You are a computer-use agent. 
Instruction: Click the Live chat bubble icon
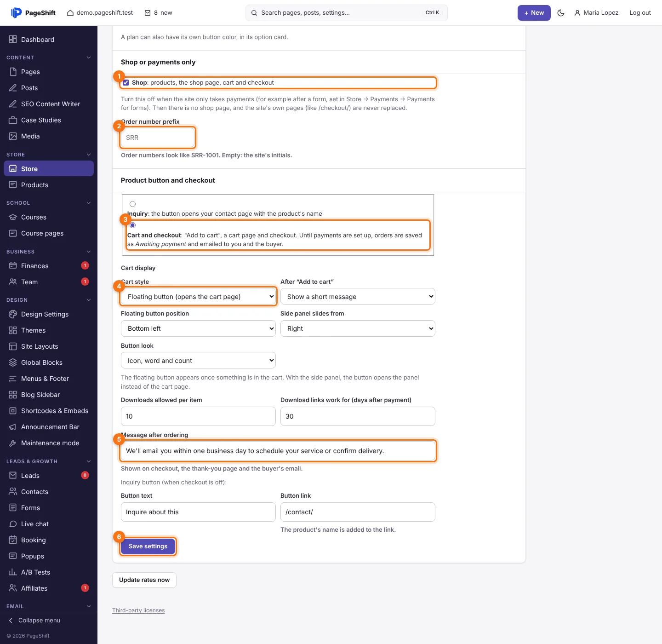(13, 524)
